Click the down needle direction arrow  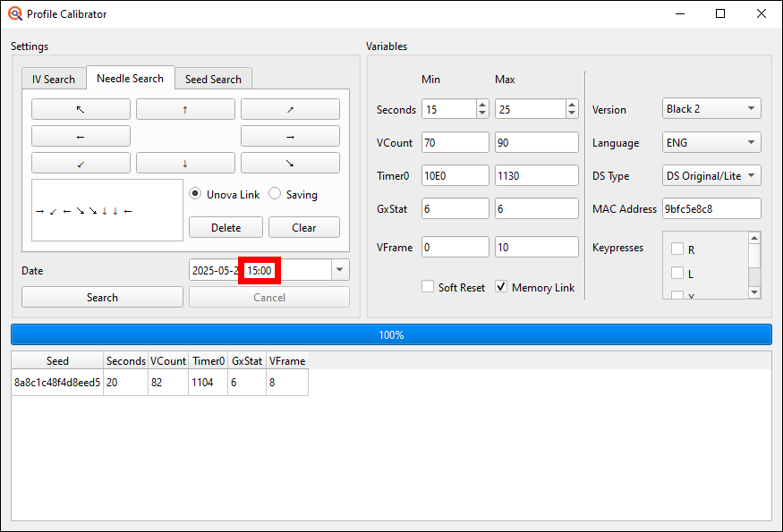tap(185, 163)
